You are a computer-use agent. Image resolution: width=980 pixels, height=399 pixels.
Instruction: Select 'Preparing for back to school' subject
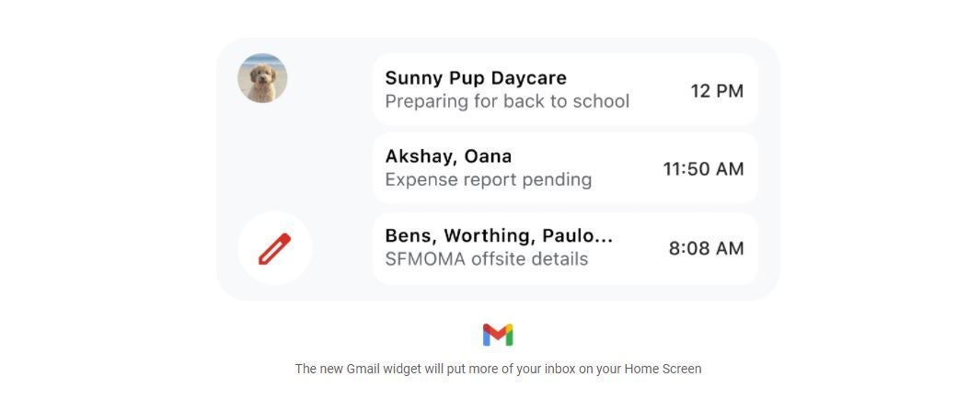(x=507, y=101)
